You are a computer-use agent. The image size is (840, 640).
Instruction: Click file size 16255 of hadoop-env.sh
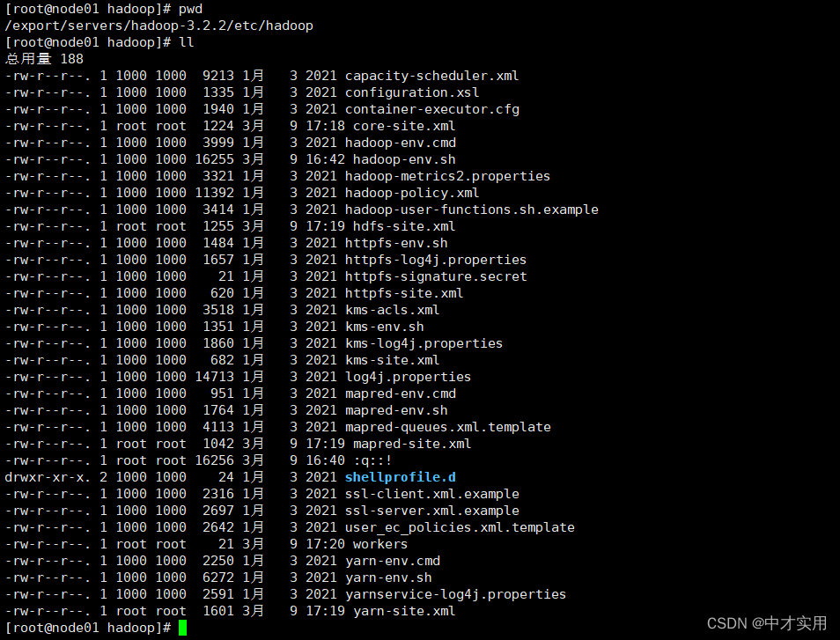click(x=214, y=159)
